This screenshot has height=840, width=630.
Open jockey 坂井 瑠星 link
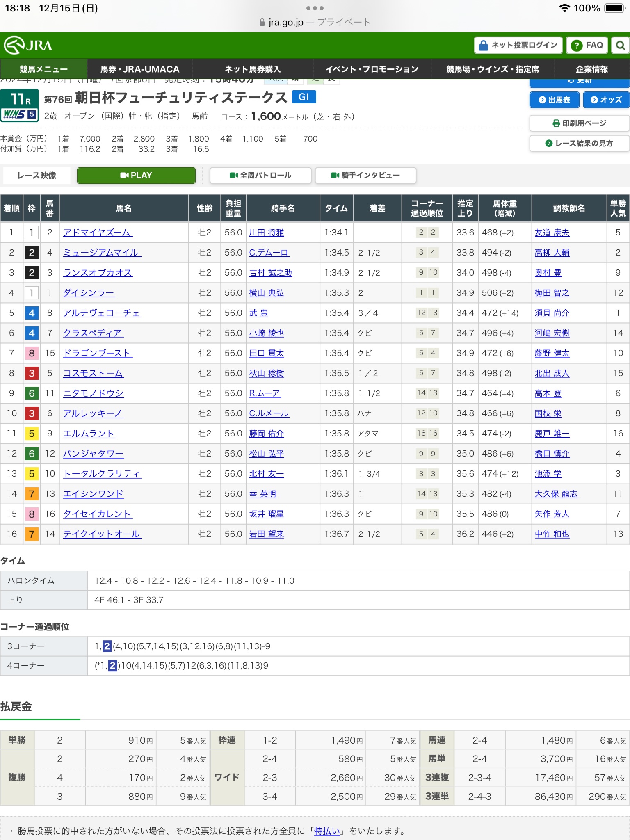(267, 514)
